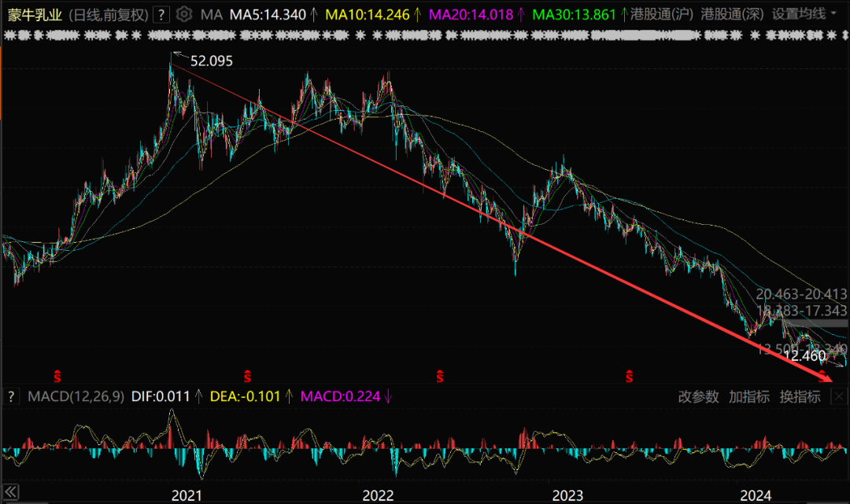Click the 加指标 button
The height and width of the screenshot is (504, 850).
[x=749, y=396]
